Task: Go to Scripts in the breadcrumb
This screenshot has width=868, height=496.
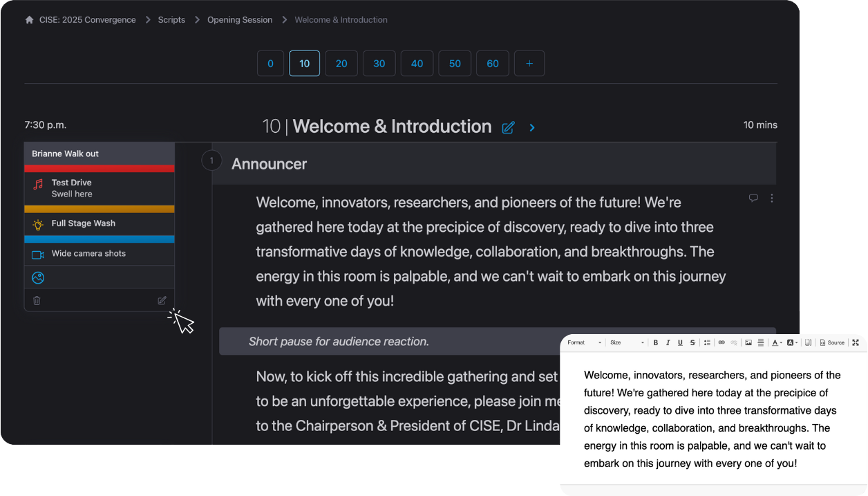Action: coord(171,20)
